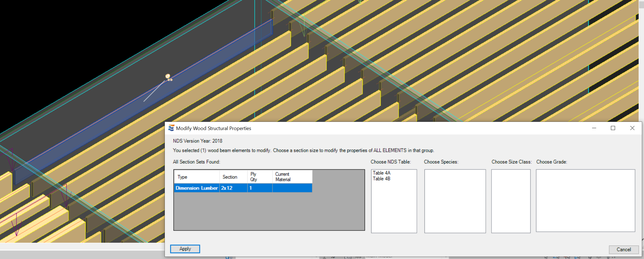644x259 pixels.
Task: Select Table 4A in NDS table list
Action: point(382,173)
